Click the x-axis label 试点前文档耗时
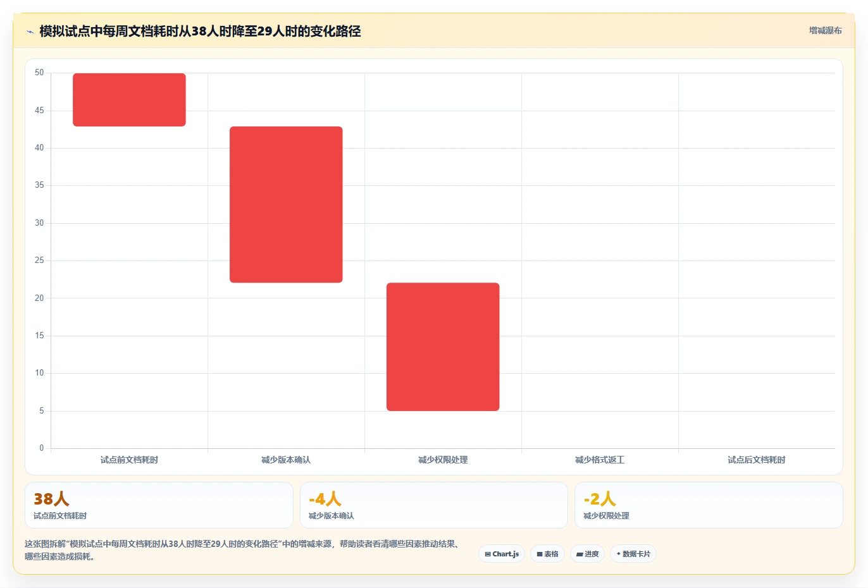 tap(129, 460)
